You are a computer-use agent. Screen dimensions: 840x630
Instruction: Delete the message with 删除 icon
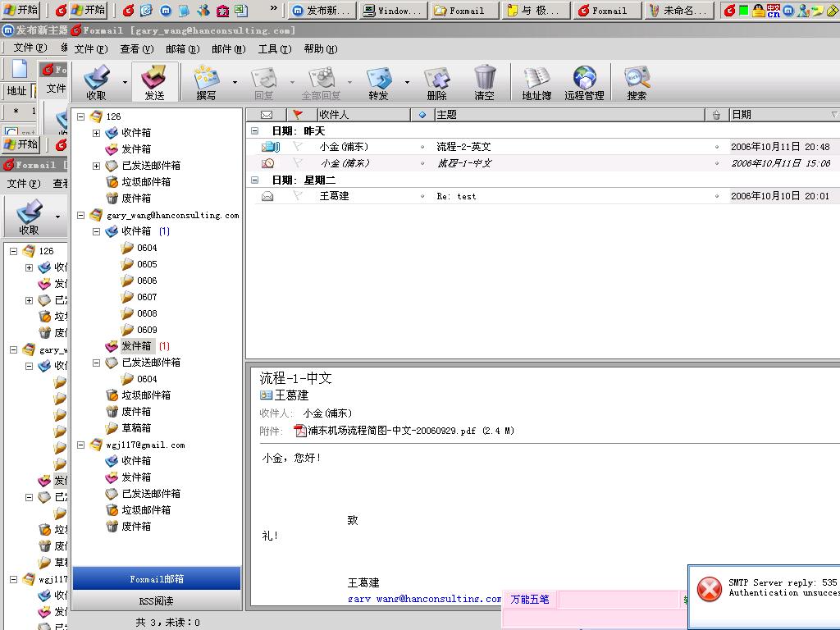click(x=436, y=81)
